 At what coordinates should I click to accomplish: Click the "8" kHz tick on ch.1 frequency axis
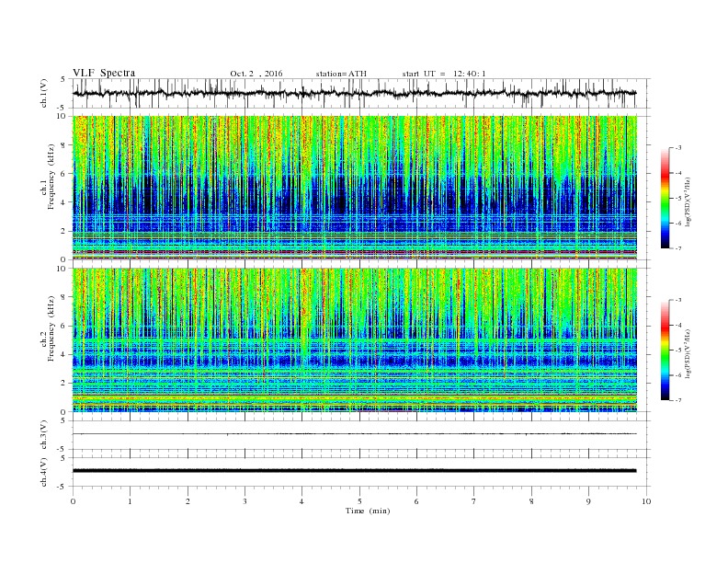[64, 145]
